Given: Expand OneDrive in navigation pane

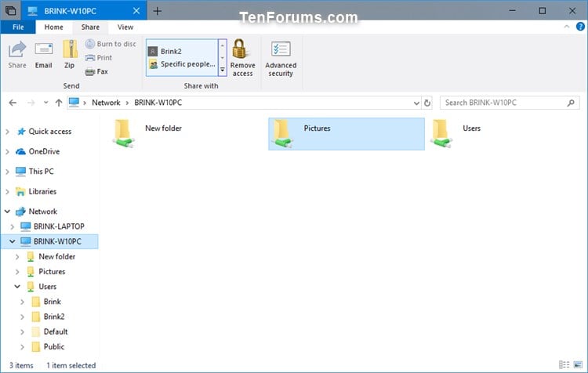Looking at the screenshot, I should pyautogui.click(x=7, y=151).
